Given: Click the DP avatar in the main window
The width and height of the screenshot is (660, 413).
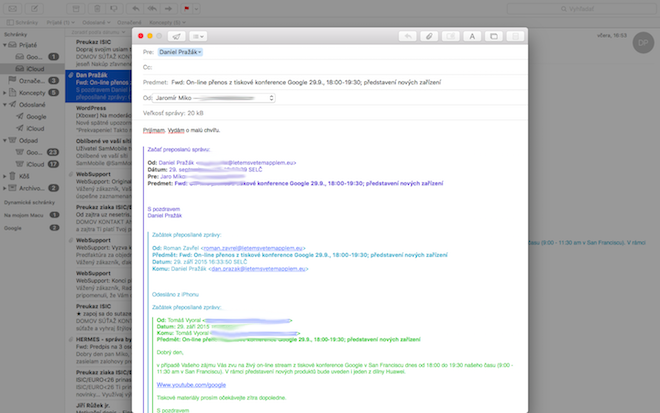Looking at the screenshot, I should pos(643,43).
